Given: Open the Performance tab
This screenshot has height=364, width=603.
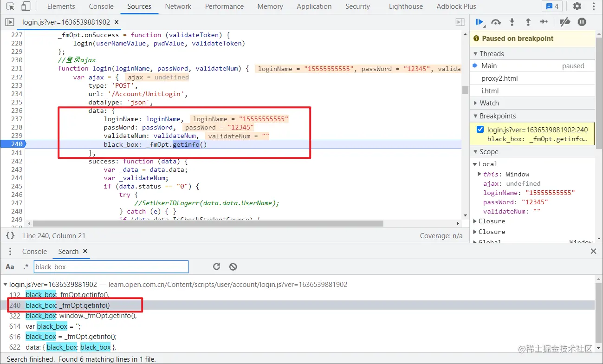Looking at the screenshot, I should coord(224,6).
